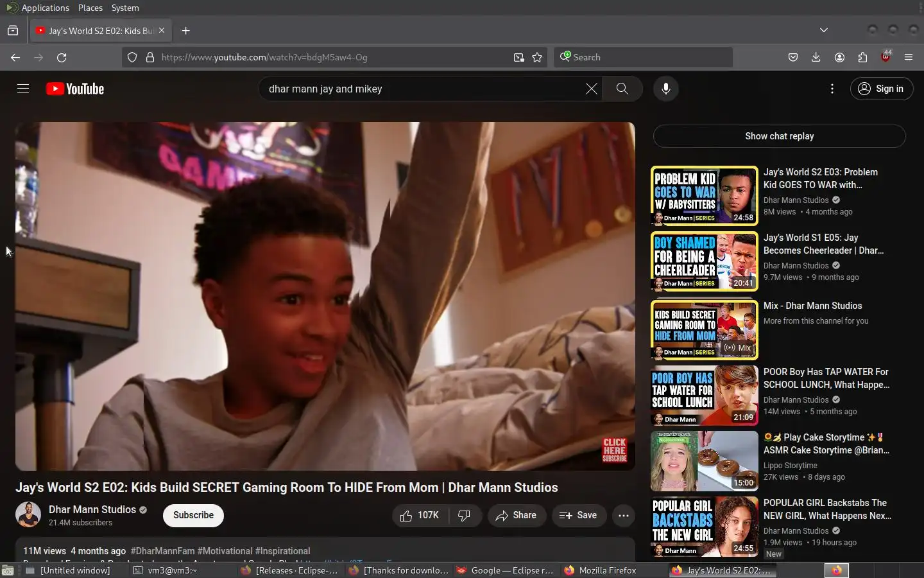
Task: Open POPULAR GIRL Backstabs The NEW GIRL title
Action: [x=827, y=509]
